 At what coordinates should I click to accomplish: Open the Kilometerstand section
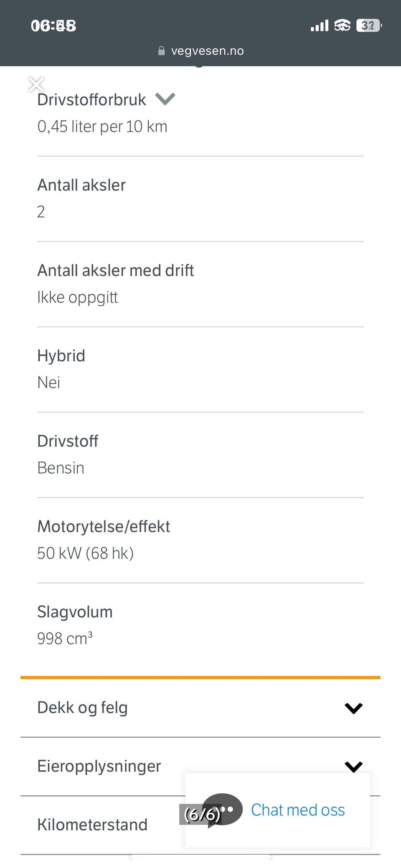[x=92, y=825]
